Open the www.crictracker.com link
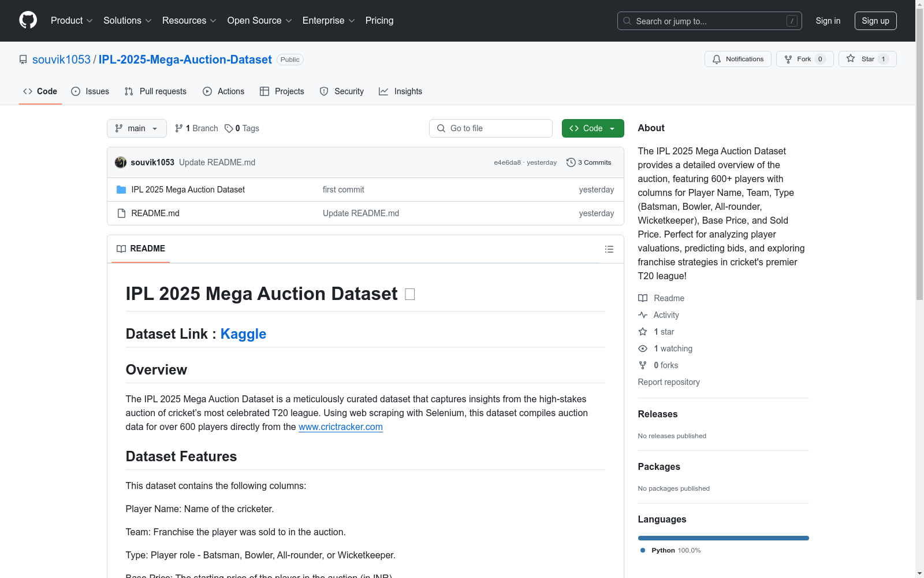Image resolution: width=924 pixels, height=578 pixels. point(341,427)
